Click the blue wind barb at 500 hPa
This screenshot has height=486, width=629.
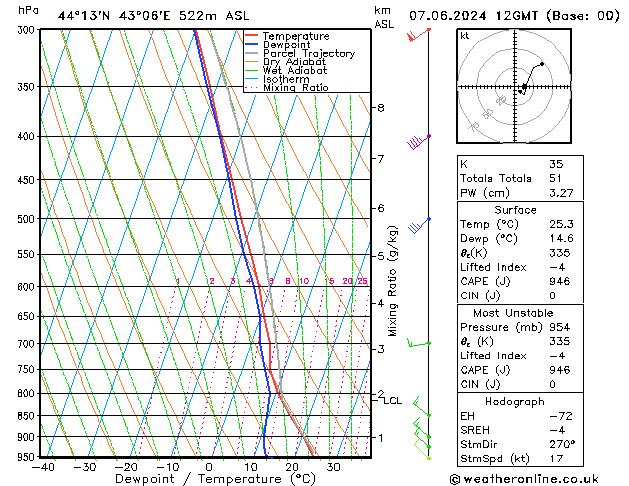[419, 226]
